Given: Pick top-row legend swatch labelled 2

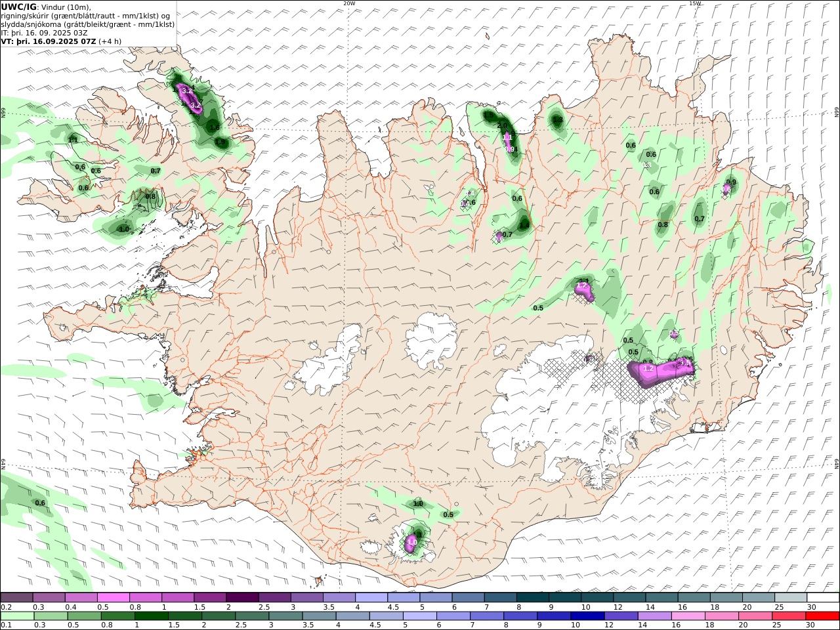Looking at the screenshot, I should point(241,597).
